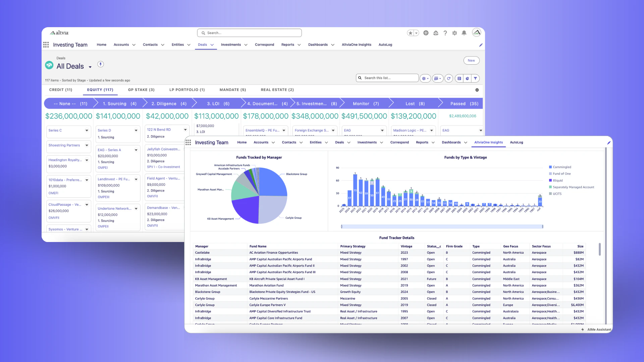644x362 pixels.
Task: Open list charts via the pie chart icon
Action: [x=467, y=78]
